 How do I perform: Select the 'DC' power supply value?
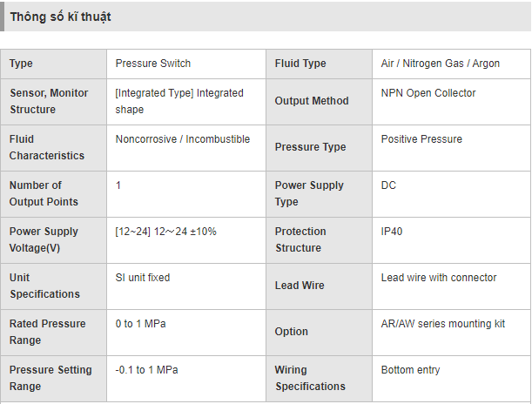pos(388,185)
